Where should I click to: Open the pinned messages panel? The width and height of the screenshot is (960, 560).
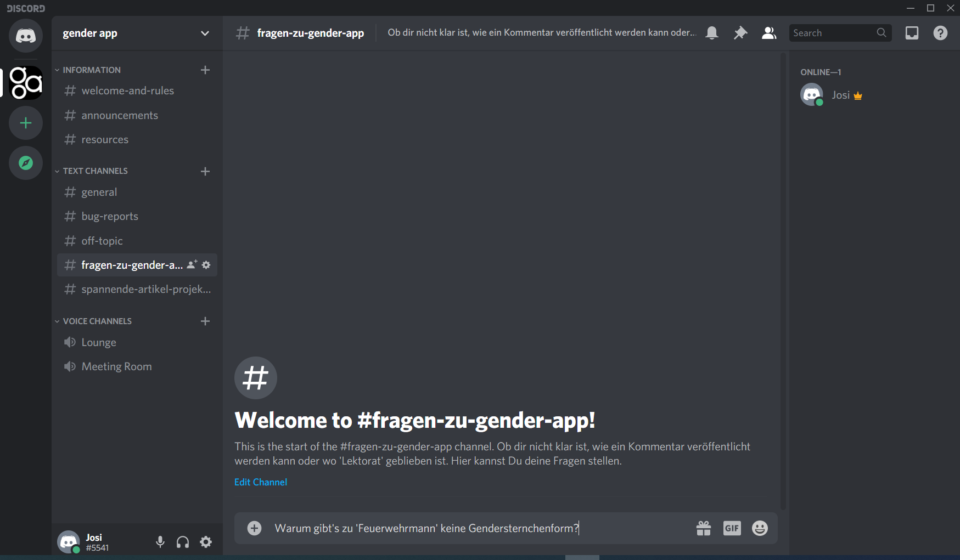pos(740,33)
